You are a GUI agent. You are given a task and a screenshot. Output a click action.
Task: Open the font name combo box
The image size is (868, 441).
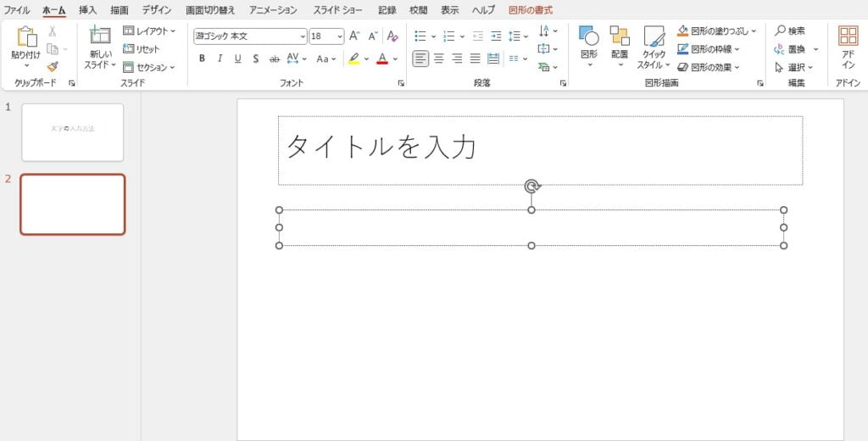pos(250,36)
